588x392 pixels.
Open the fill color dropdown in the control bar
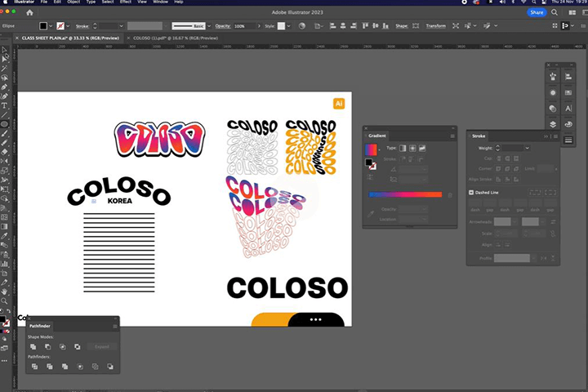point(51,26)
